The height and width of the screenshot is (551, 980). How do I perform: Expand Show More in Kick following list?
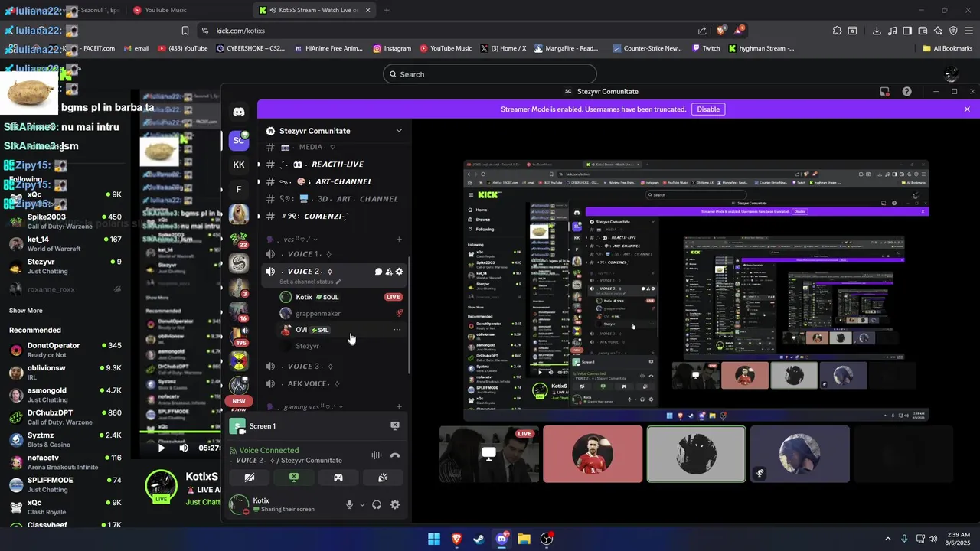[x=26, y=311]
